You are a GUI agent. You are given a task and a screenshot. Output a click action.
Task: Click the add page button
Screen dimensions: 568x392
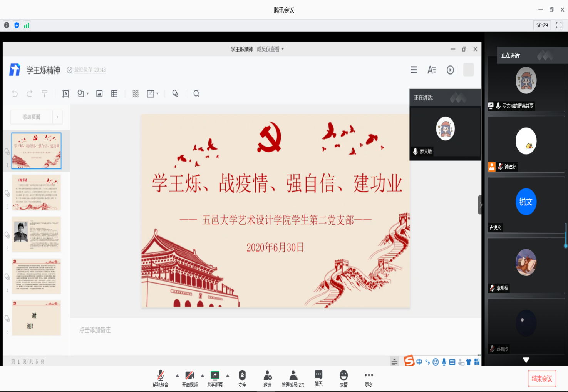pos(31,117)
